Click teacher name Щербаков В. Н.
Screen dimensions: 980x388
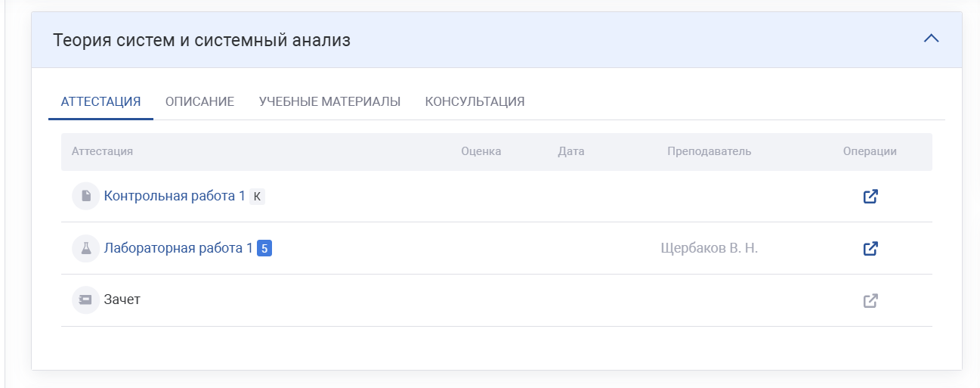709,248
